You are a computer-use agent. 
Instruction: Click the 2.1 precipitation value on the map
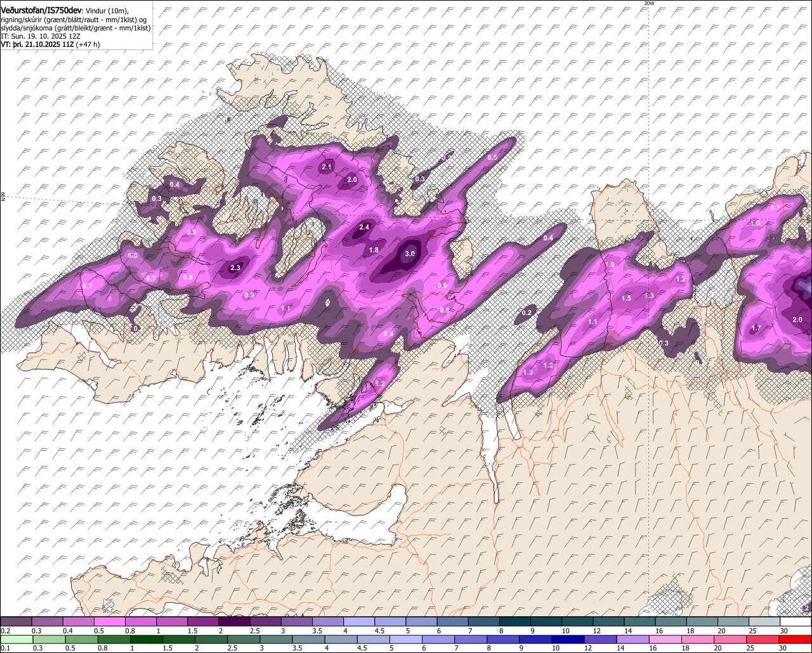pos(327,167)
